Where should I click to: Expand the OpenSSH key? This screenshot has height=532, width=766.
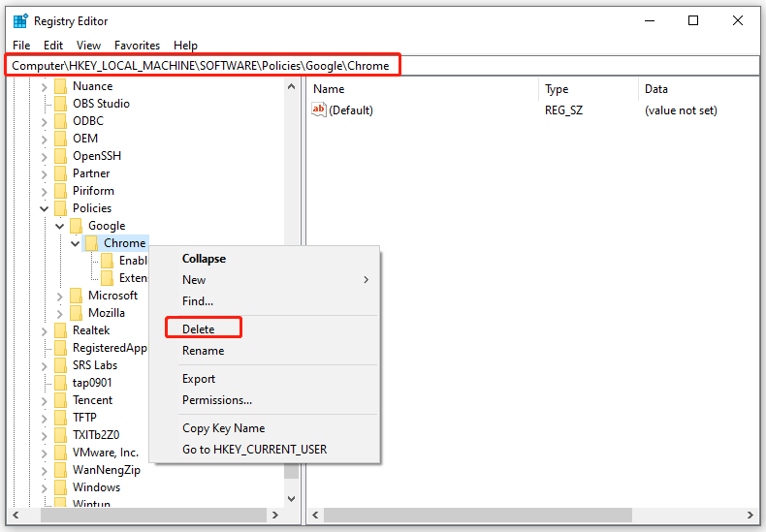click(x=45, y=157)
